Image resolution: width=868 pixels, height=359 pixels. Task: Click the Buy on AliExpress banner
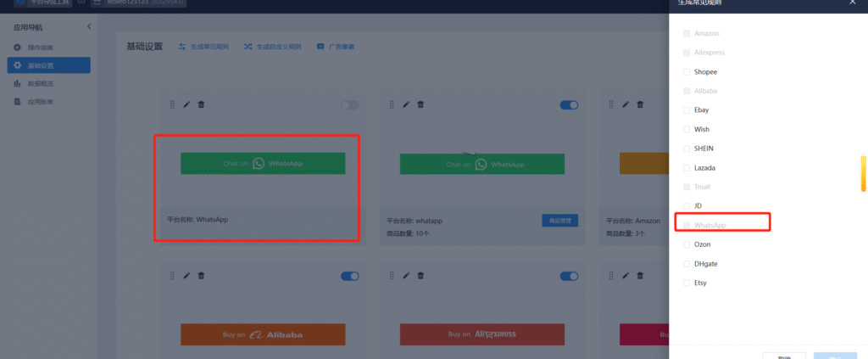pos(482,334)
